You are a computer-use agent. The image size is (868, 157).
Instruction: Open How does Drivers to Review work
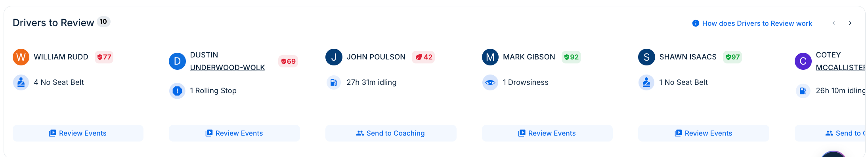click(x=757, y=23)
